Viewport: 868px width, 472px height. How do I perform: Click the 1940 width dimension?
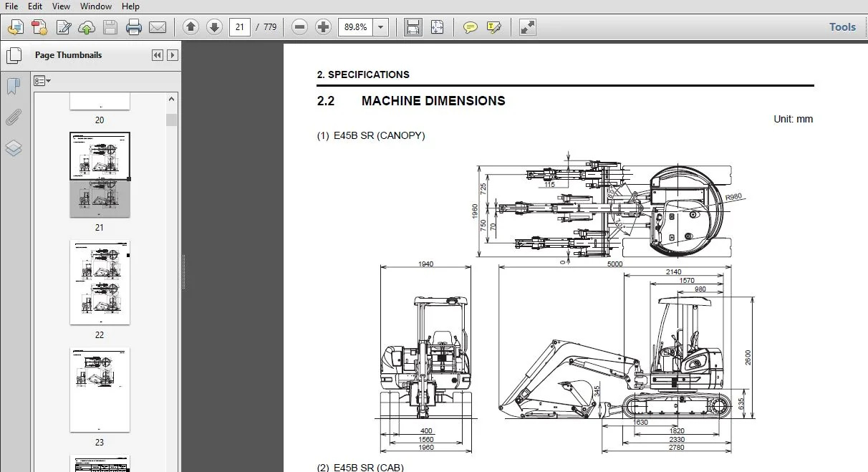tap(425, 264)
